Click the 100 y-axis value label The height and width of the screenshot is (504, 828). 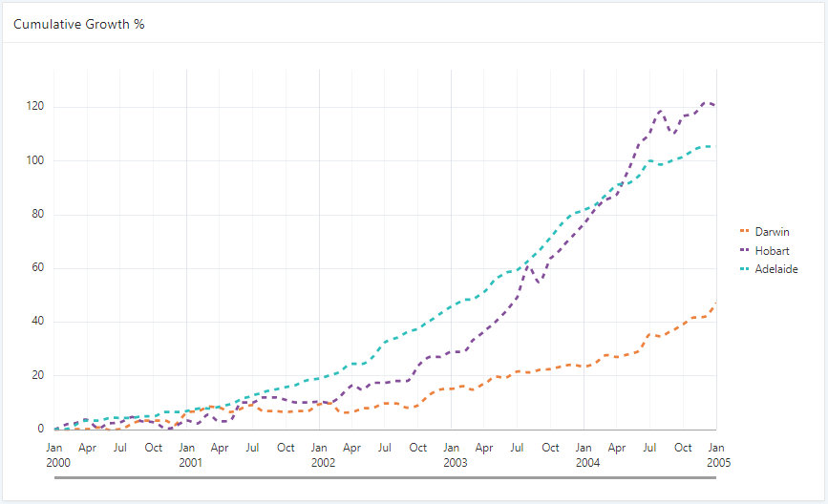tap(34, 160)
